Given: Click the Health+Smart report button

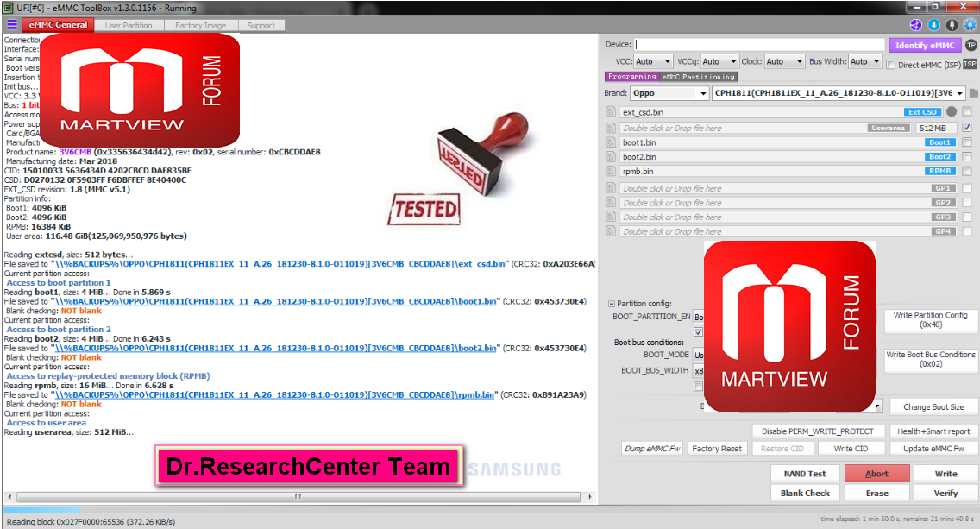Looking at the screenshot, I should click(x=933, y=431).
